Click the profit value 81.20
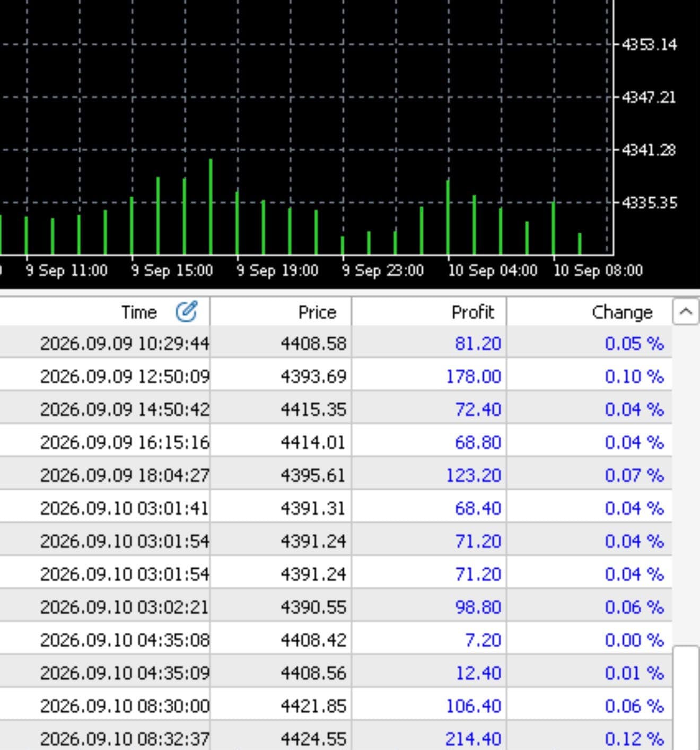Image resolution: width=700 pixels, height=750 pixels. tap(478, 343)
